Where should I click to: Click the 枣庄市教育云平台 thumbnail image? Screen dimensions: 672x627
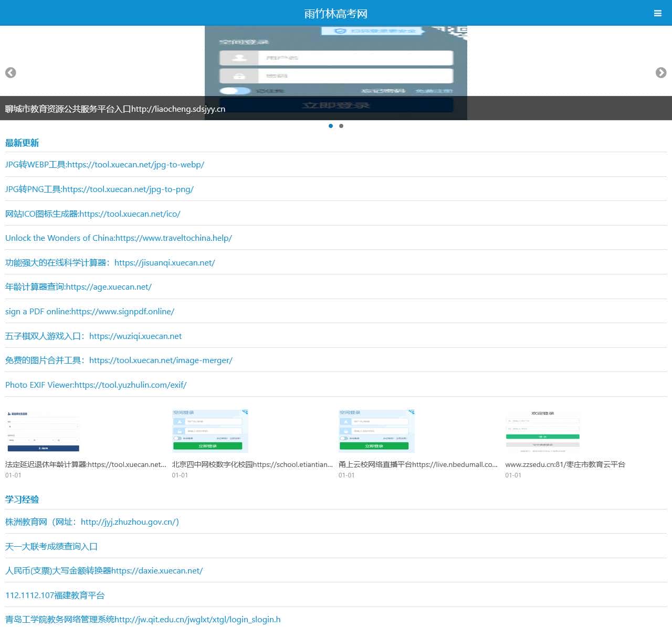543,431
